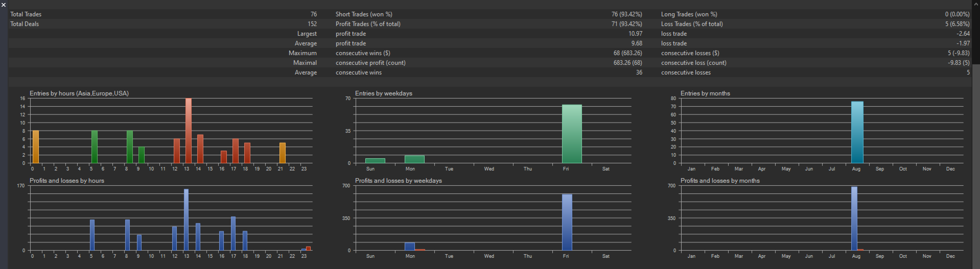980x269 pixels.
Task: Click the 'Profits and losses by weekdays' title
Action: click(x=399, y=181)
